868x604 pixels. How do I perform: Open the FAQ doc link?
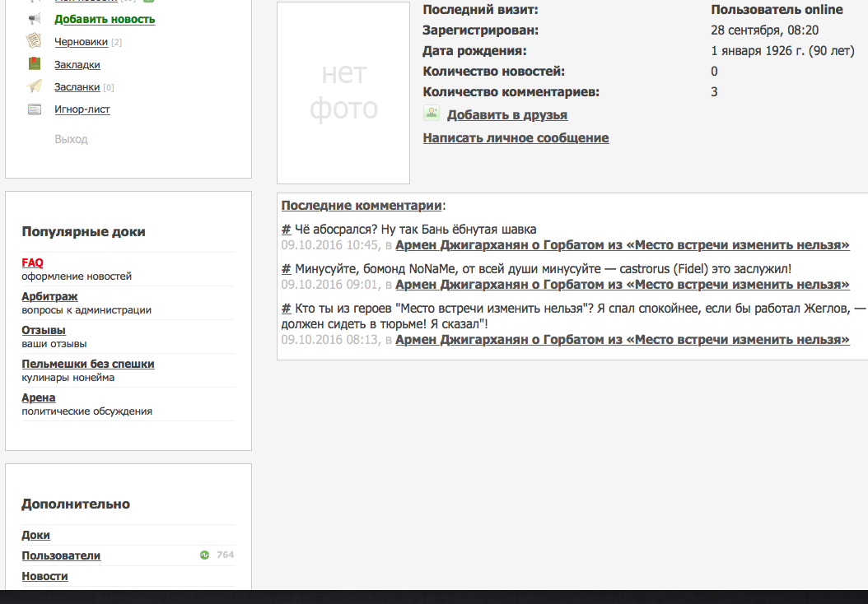point(32,263)
